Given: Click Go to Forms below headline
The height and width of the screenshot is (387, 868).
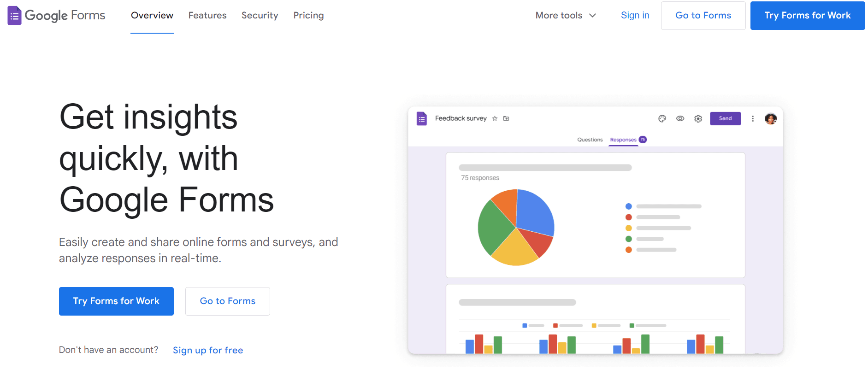Looking at the screenshot, I should point(228,301).
